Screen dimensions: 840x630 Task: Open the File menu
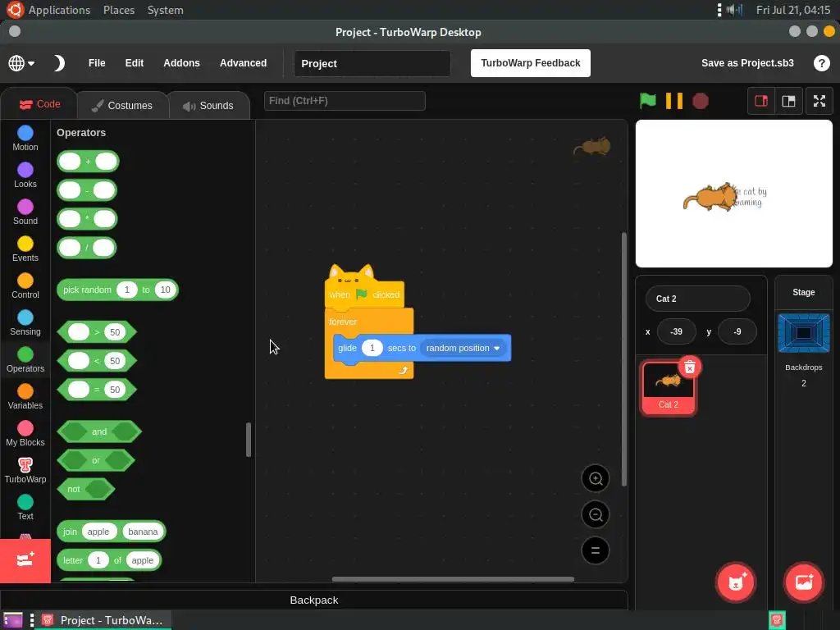click(97, 63)
